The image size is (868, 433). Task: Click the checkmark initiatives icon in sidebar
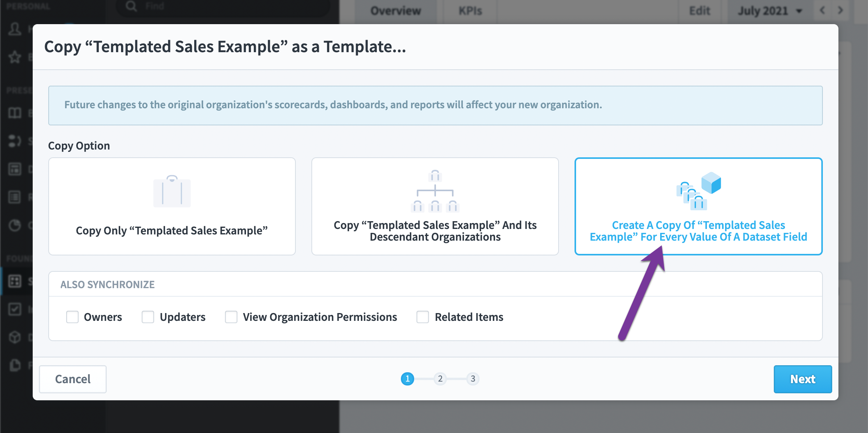[x=15, y=310]
